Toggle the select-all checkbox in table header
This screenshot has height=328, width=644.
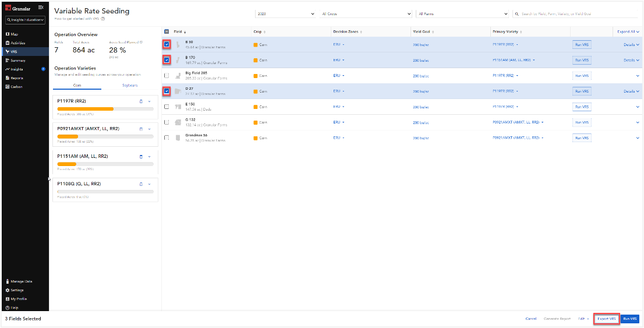tap(167, 31)
